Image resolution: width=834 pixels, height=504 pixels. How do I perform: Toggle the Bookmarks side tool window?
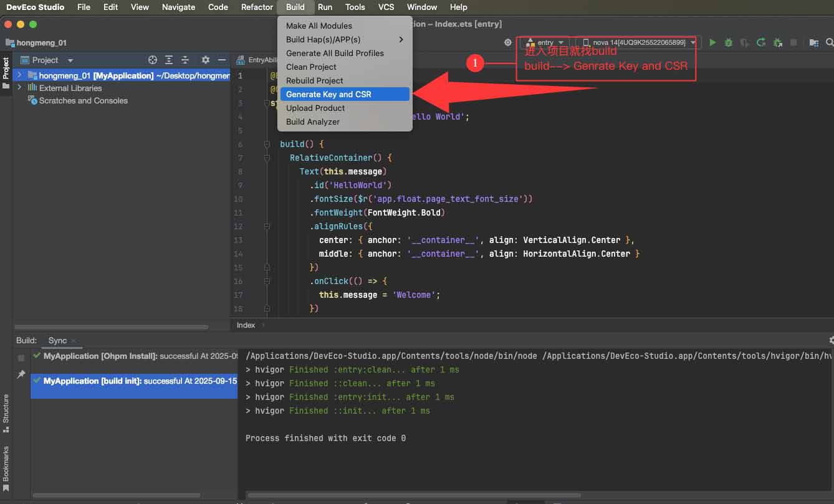coord(6,467)
